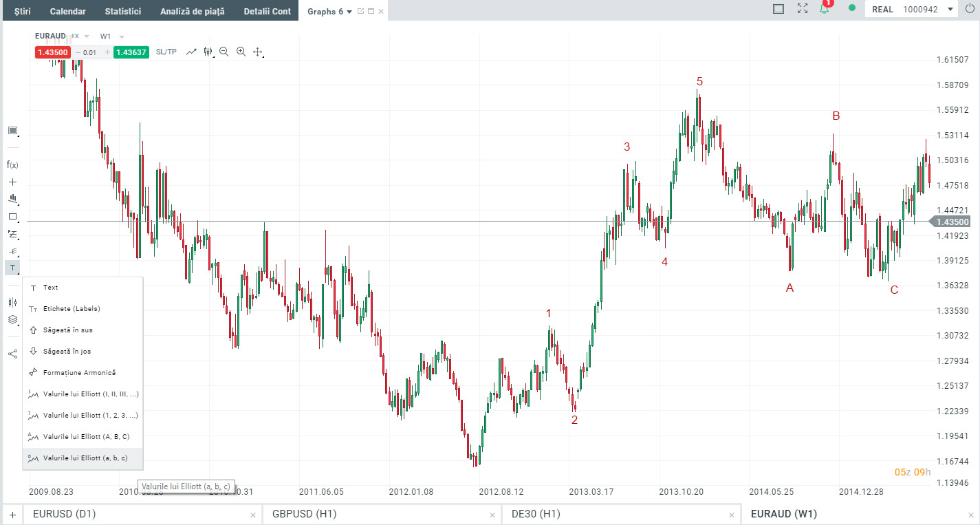Click the layers stack icon

(12, 319)
